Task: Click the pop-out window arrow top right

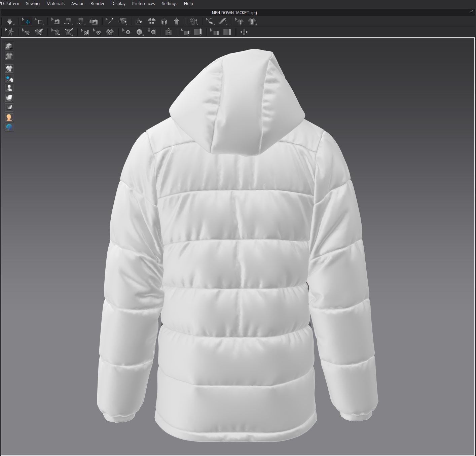Action: (471, 11)
